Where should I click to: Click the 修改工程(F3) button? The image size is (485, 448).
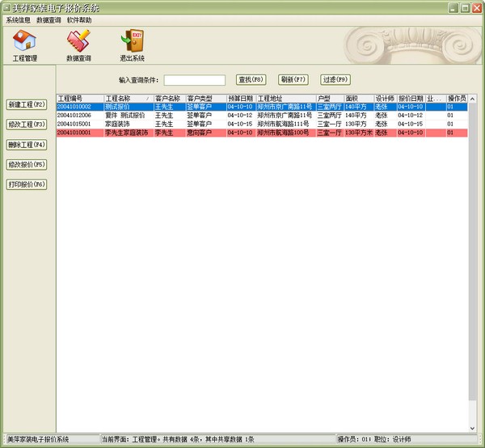tap(27, 125)
